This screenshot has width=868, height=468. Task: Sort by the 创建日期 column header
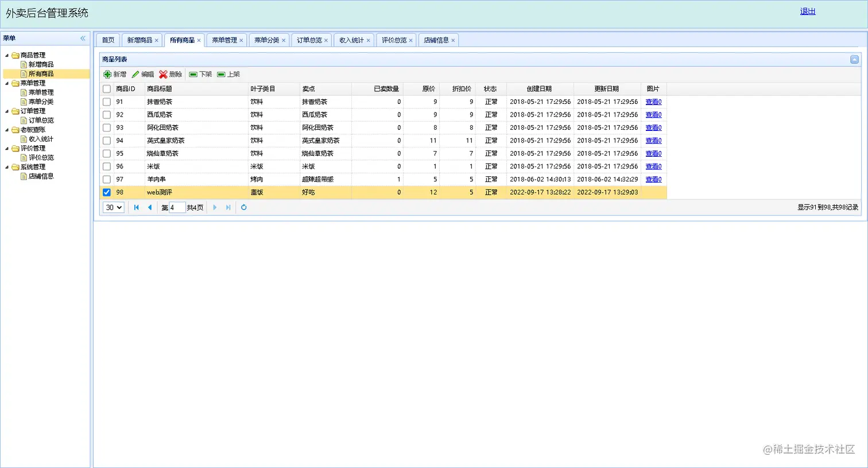tap(539, 89)
